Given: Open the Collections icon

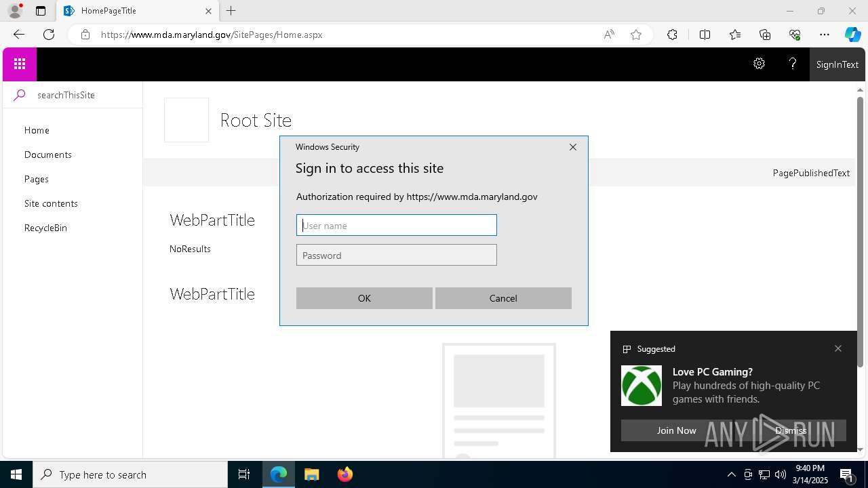Looking at the screenshot, I should (x=765, y=35).
